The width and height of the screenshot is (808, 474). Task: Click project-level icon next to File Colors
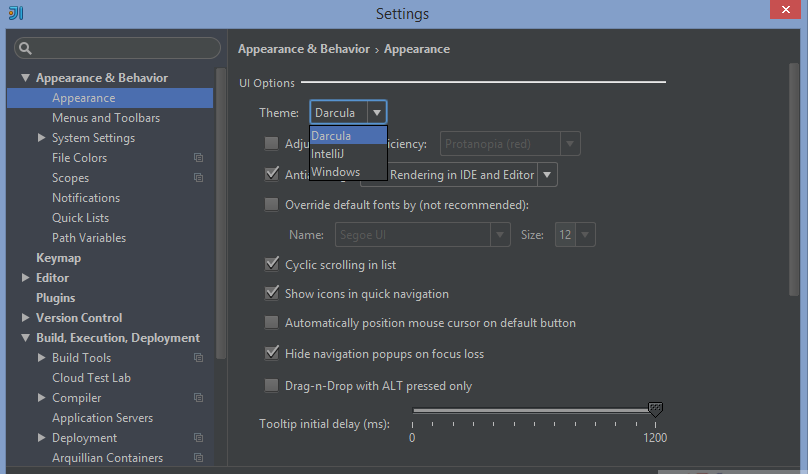point(198,158)
